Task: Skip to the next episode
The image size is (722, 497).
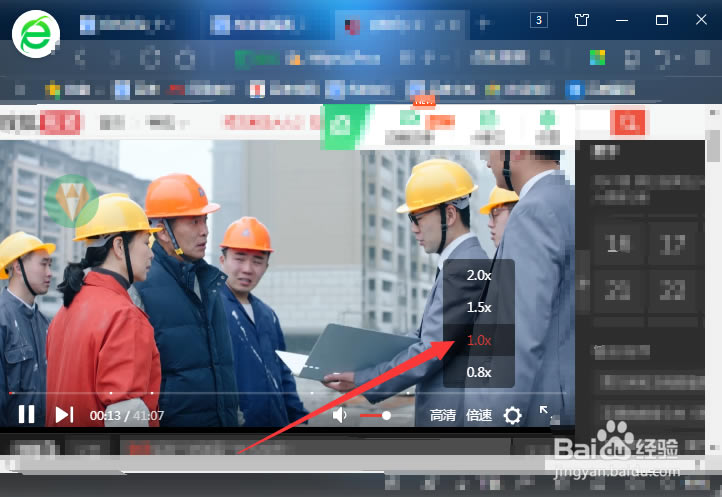Action: [64, 414]
